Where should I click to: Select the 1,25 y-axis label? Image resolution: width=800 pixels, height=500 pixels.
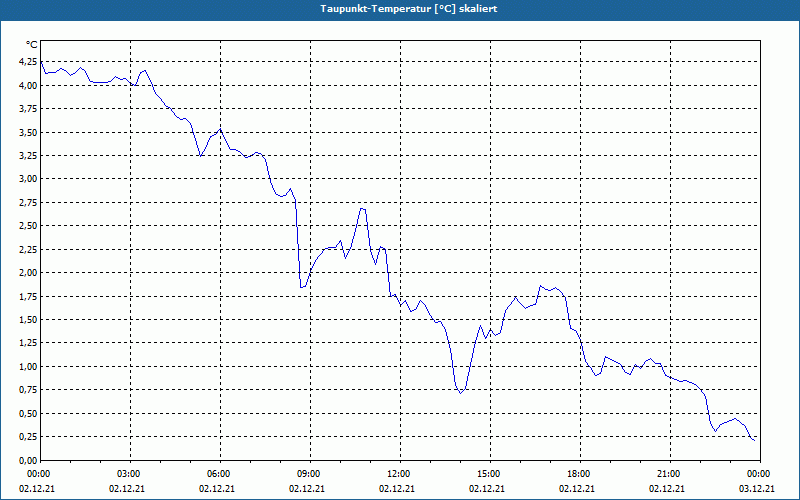[28, 343]
